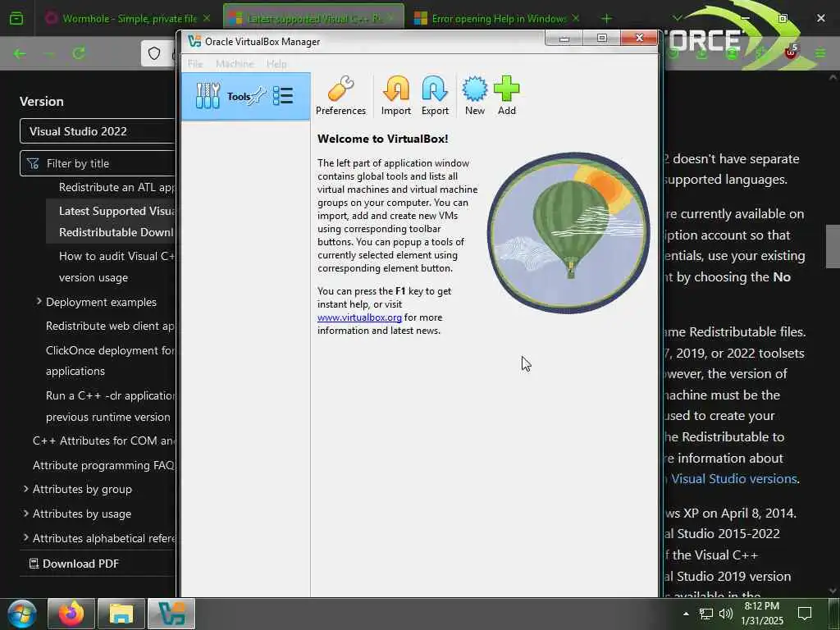This screenshot has height=630, width=840.
Task: Open the Machine menu in VirtualBox
Action: [x=235, y=64]
